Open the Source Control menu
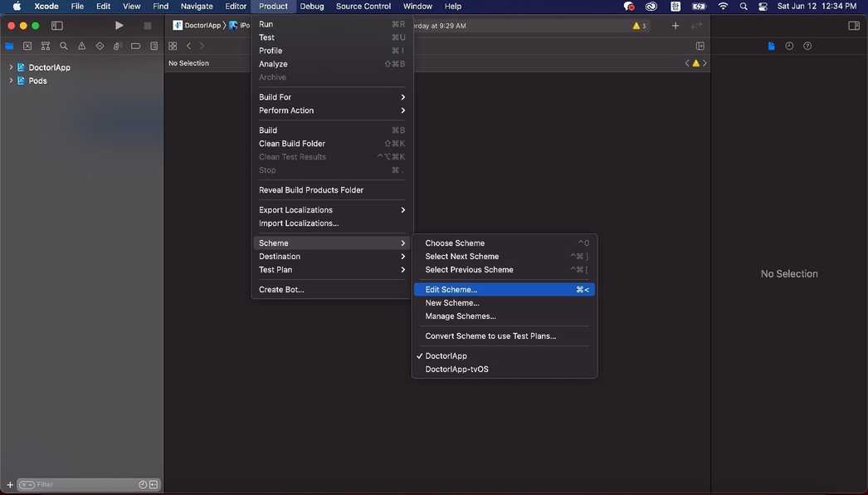Screen dimensions: 868x495 coord(363,6)
